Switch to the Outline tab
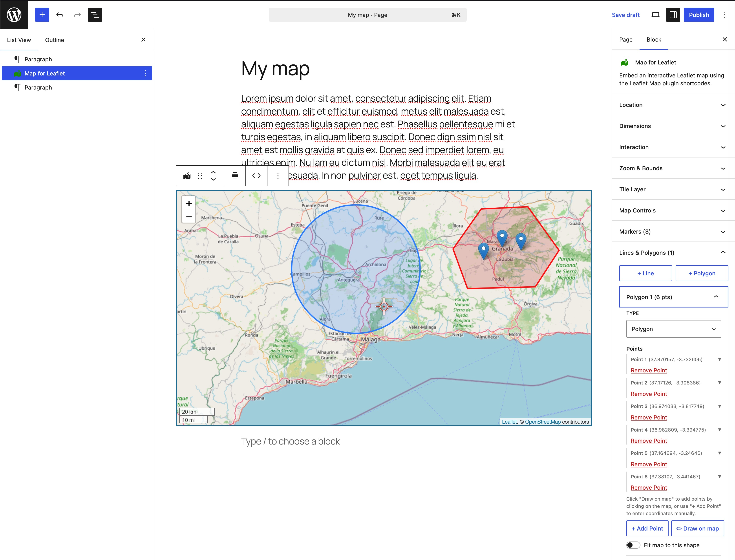 (x=55, y=40)
